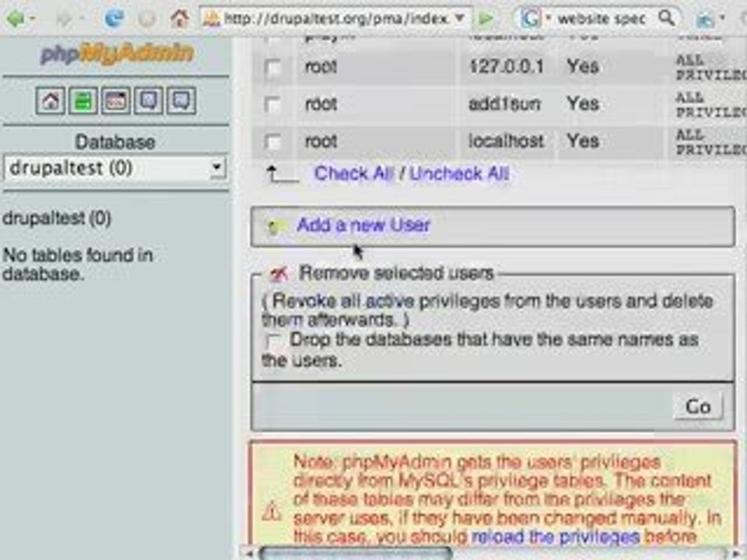Click the horizontal scrollbar thumb

pos(356,554)
